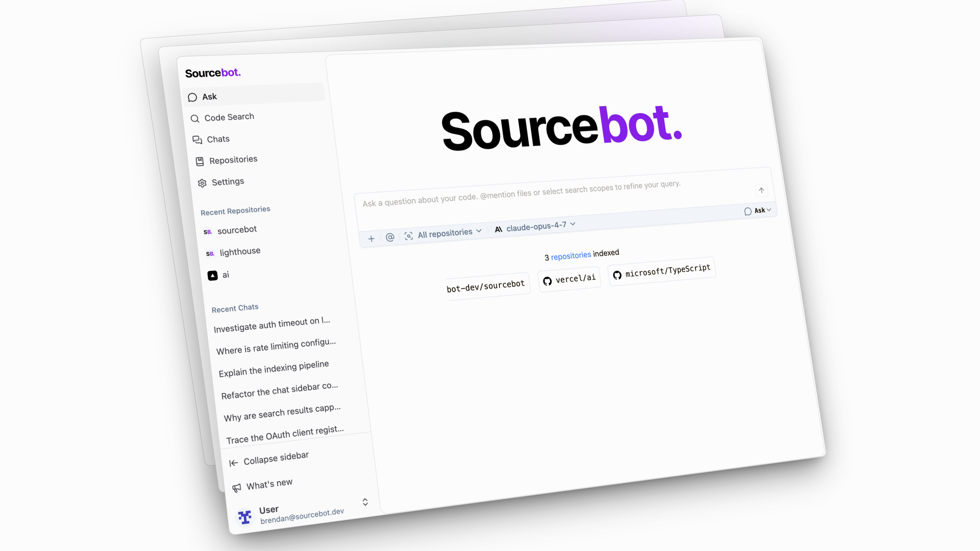The height and width of the screenshot is (551, 980).
Task: Click the search scope icon beside All repositories
Action: (x=409, y=236)
